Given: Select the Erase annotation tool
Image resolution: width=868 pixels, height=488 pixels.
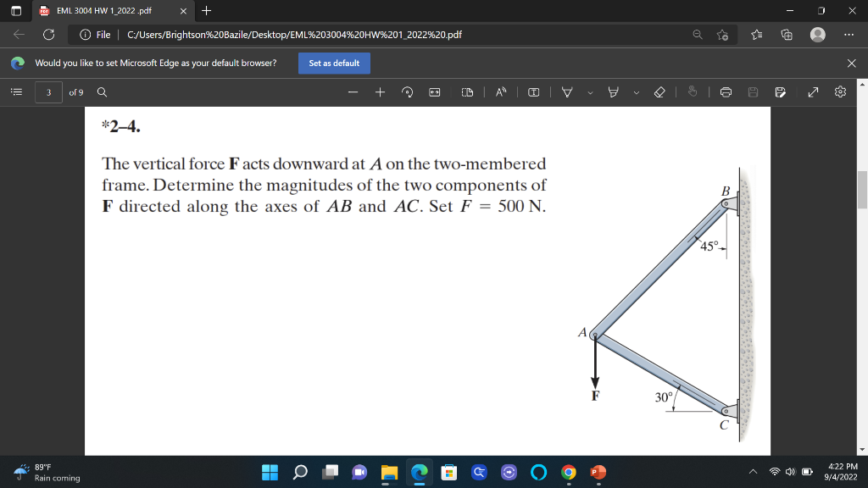Looking at the screenshot, I should 661,91.
